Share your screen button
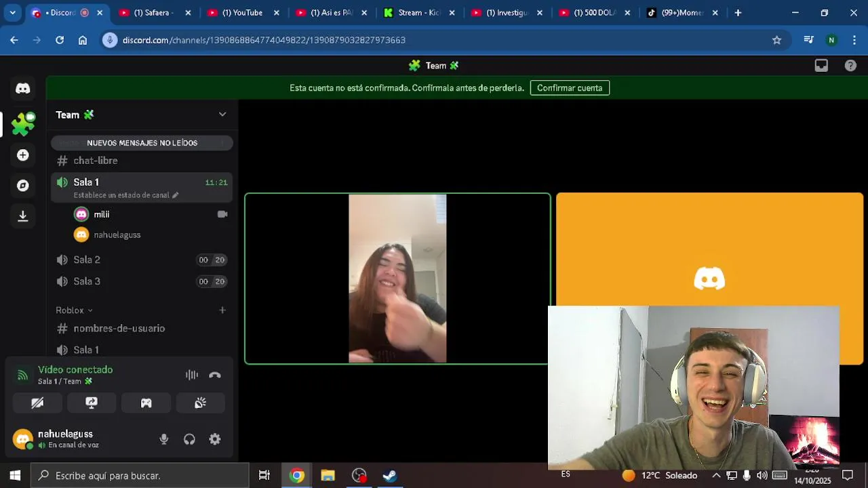The width and height of the screenshot is (868, 488). 92,403
